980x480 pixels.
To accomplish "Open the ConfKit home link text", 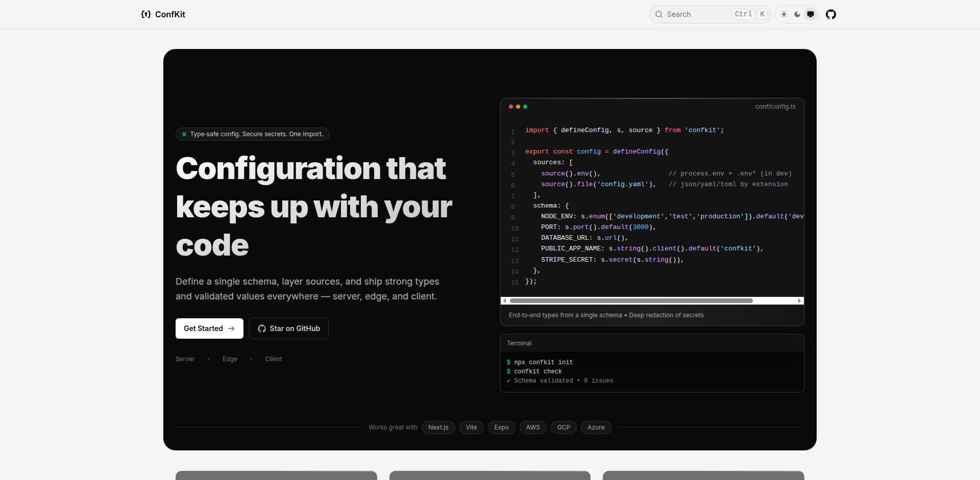I will 170,14.
